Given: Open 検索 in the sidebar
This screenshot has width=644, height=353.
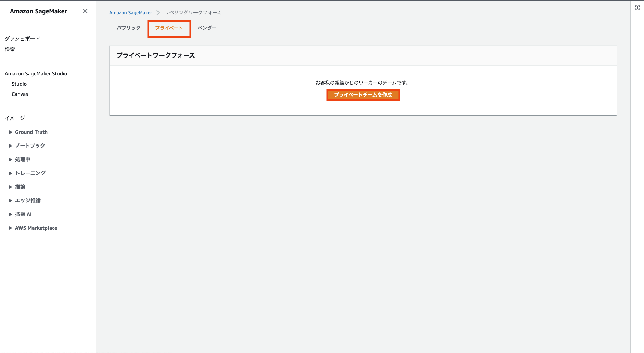Looking at the screenshot, I should coord(10,49).
